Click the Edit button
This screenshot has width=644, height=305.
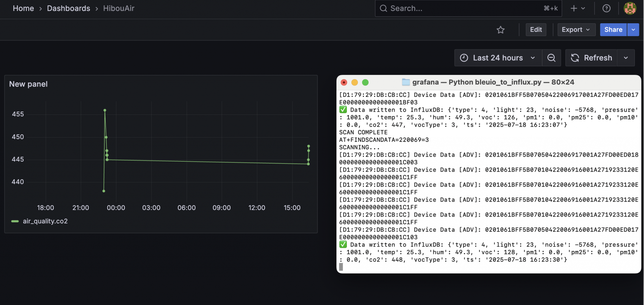[x=536, y=30]
